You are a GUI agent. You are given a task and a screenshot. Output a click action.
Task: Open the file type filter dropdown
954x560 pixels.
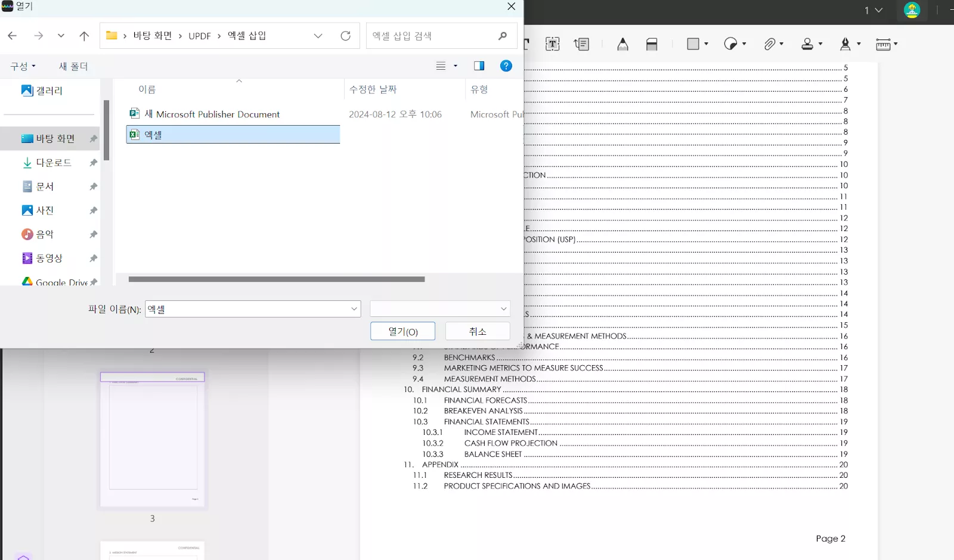440,309
